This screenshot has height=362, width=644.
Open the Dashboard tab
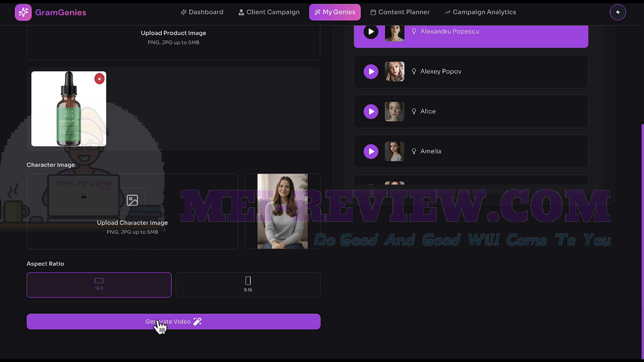[202, 12]
